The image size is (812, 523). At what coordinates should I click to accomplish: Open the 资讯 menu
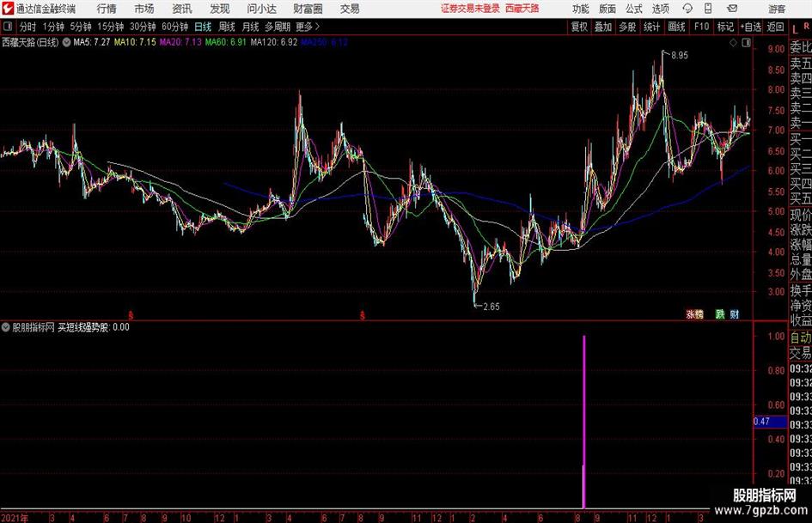click(182, 9)
